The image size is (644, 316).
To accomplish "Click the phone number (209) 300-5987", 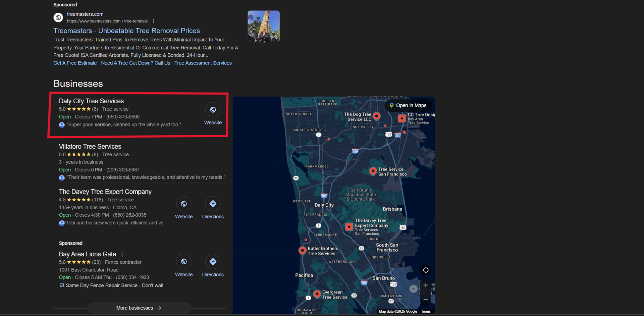I will pos(123,170).
